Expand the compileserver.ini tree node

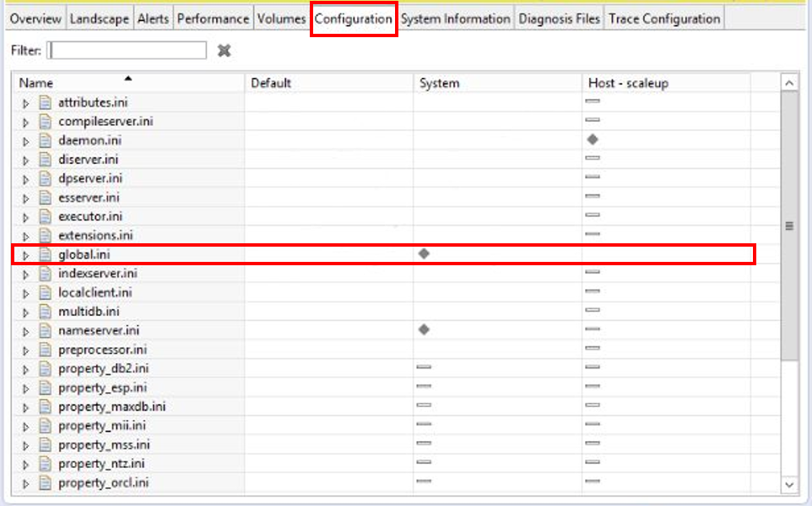point(26,122)
